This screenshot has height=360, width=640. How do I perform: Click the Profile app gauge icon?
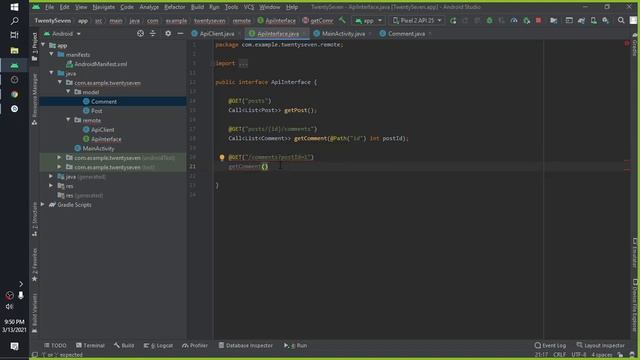pyautogui.click(x=514, y=20)
